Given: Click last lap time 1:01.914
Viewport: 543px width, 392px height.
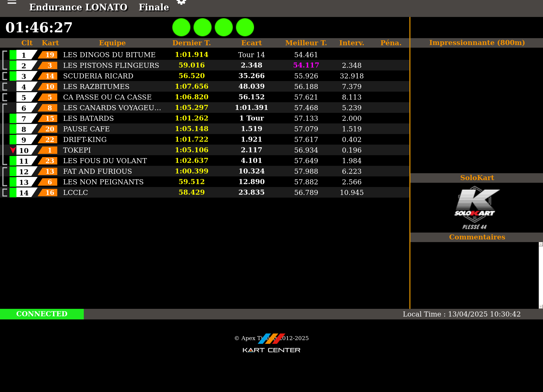Looking at the screenshot, I should click(x=192, y=55).
